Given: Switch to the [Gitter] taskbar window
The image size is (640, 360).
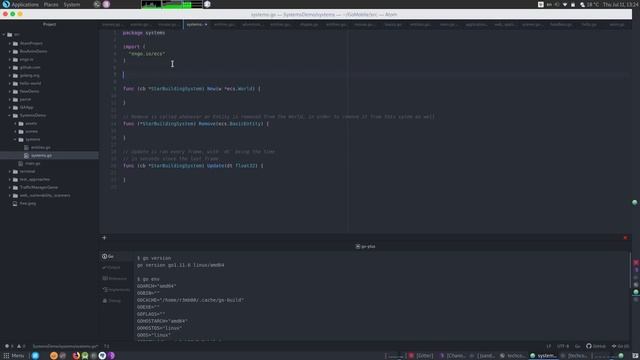Looking at the screenshot, I should (421, 356).
